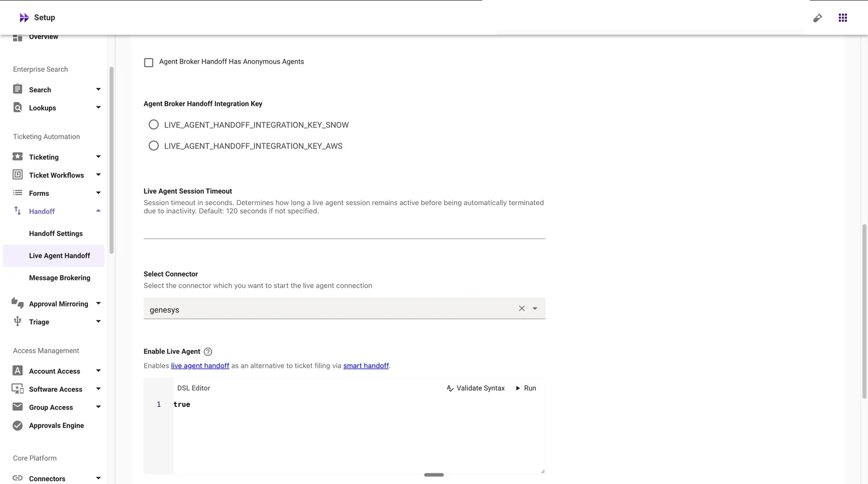
Task: Click the Lookups magnifier icon
Action: click(x=18, y=107)
